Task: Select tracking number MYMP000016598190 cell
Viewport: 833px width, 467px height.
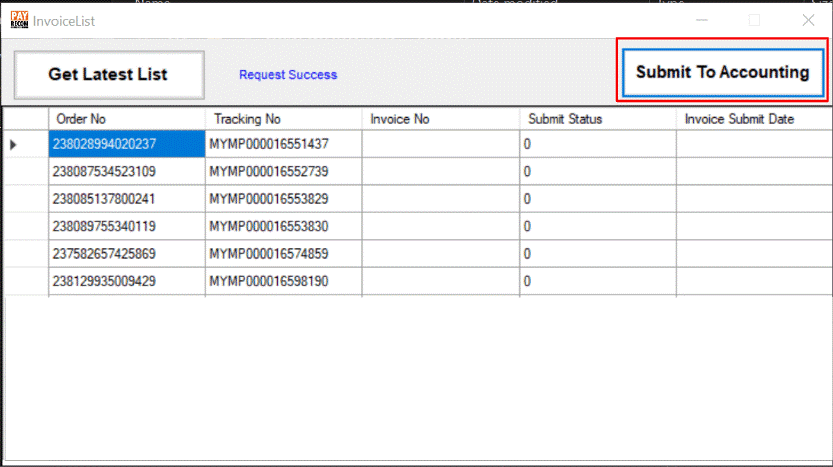Action: point(283,281)
